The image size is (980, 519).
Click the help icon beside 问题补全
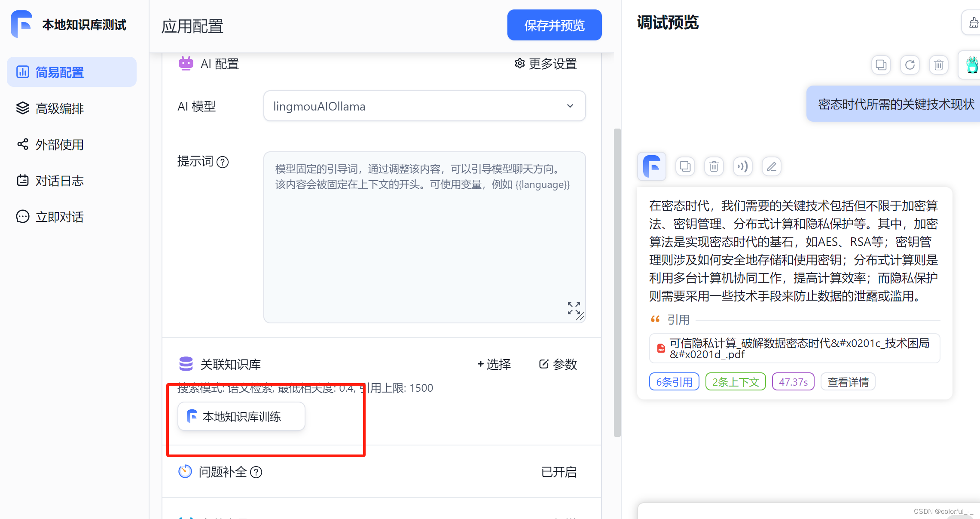click(x=256, y=472)
